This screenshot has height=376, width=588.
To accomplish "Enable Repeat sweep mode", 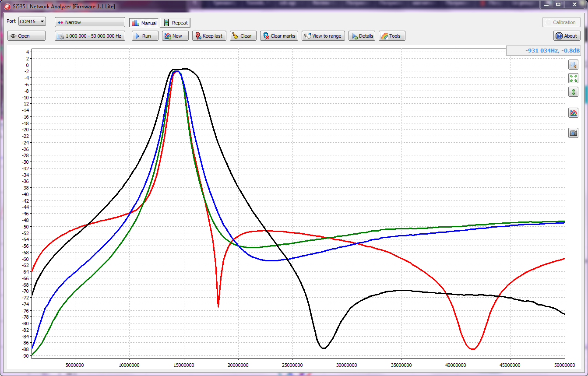I will point(176,23).
